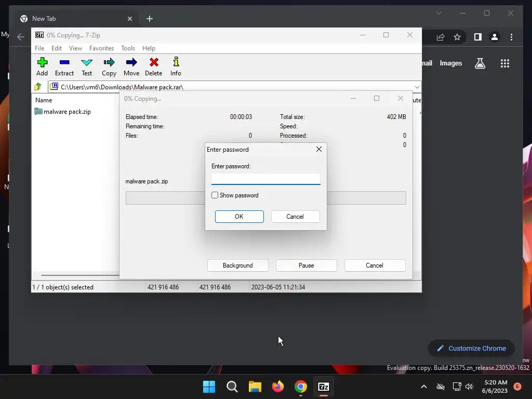This screenshot has height=399, width=532.
Task: Add a new Chrome tab
Action: [150, 19]
